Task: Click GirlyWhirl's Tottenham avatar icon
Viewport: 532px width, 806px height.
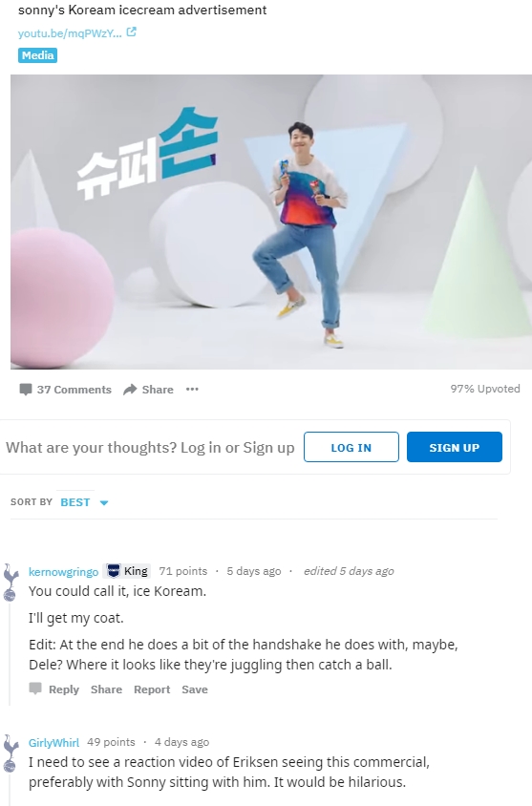Action: 11,753
